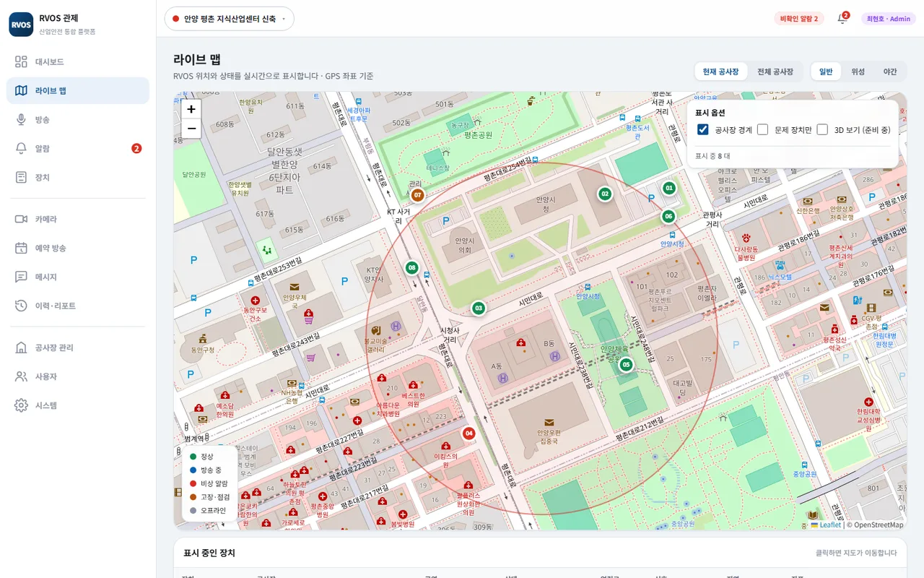Switch to 전체 공사장 tab
Viewport: 924px width, 578px height.
point(775,72)
